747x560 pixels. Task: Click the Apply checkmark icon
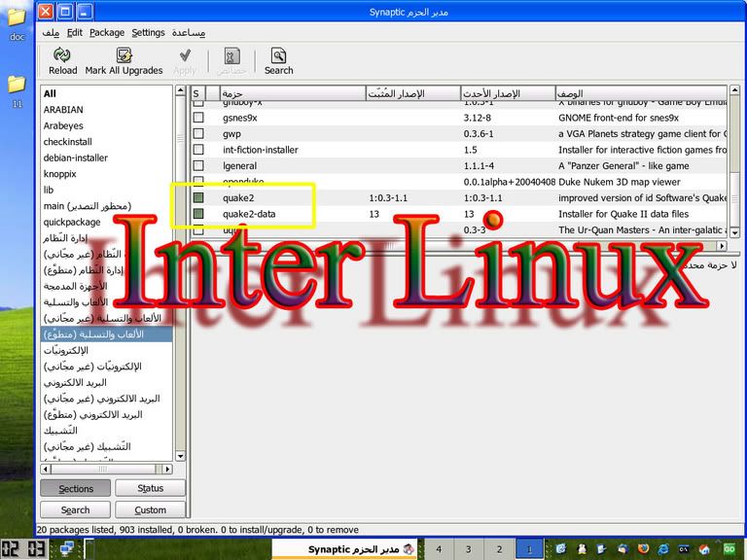185,55
